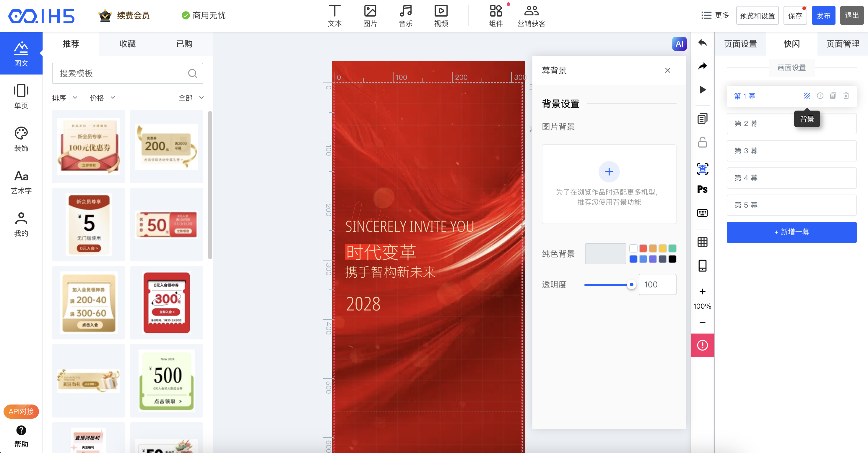Click the 新增一幕 button
The height and width of the screenshot is (453, 868).
791,232
